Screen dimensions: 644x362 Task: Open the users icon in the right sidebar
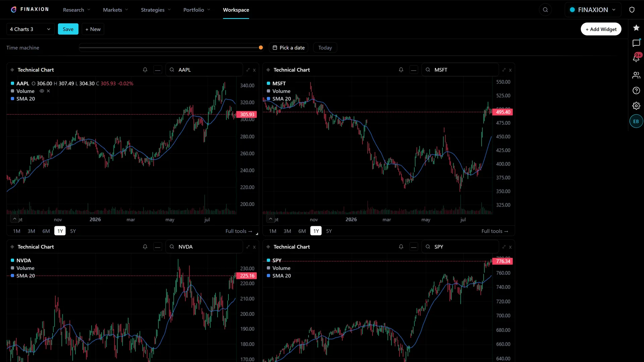click(x=636, y=75)
